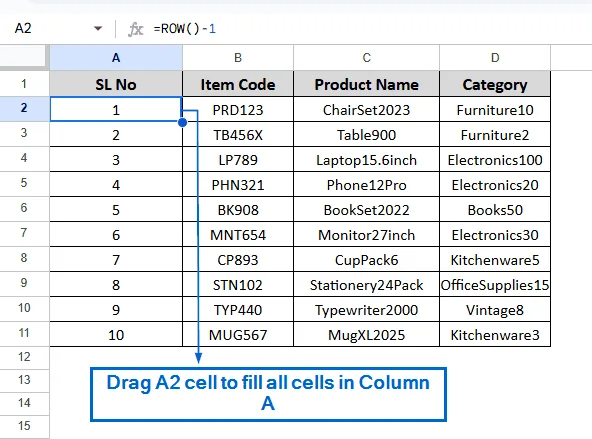
Task: Click the cell 'Books50'
Action: click(495, 209)
